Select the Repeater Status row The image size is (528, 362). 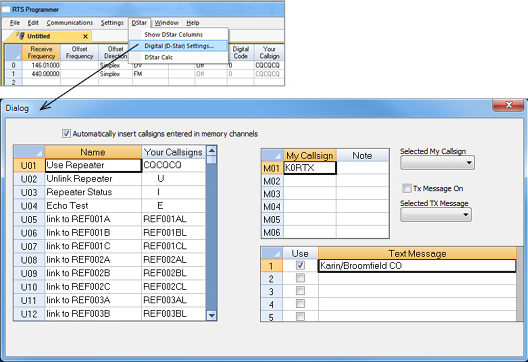[x=109, y=192]
